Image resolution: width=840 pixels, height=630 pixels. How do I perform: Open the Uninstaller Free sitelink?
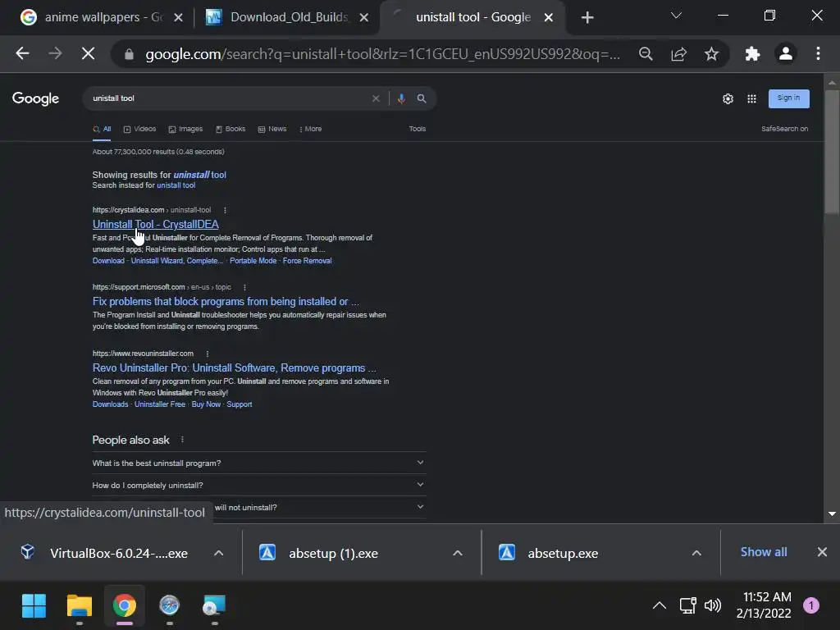click(x=160, y=404)
